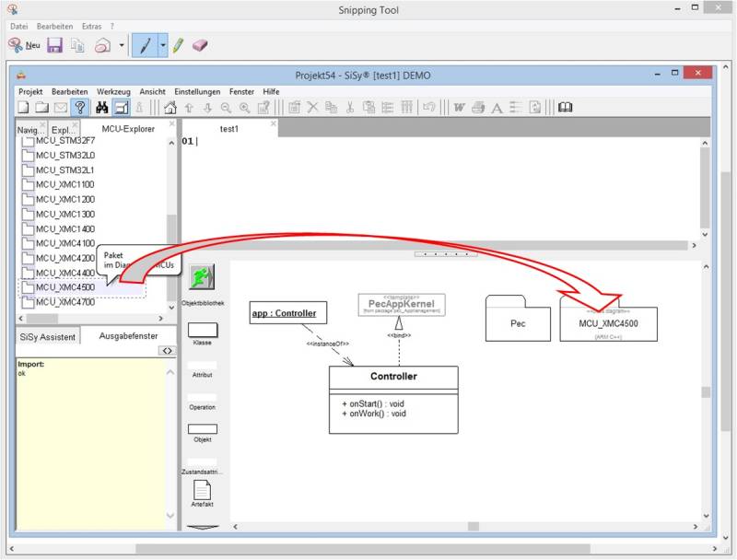Click new document icon in SiSy toolbar

(24, 108)
